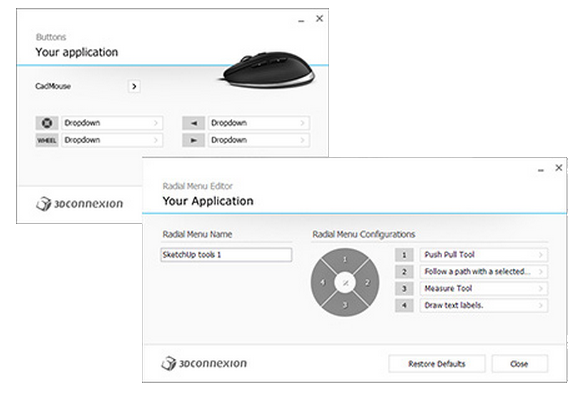Image resolution: width=585 pixels, height=397 pixels.
Task: Click the Restore Defaults button
Action: tap(437, 364)
